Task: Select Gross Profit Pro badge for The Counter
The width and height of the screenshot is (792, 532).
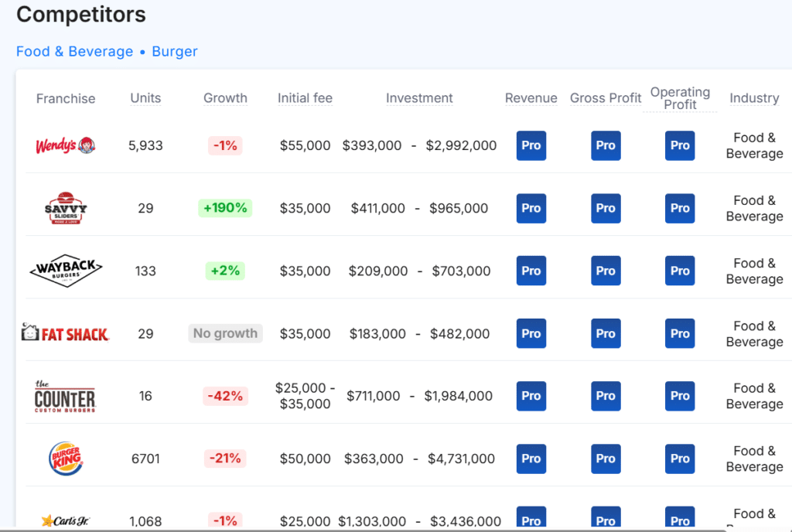Action: click(x=606, y=396)
